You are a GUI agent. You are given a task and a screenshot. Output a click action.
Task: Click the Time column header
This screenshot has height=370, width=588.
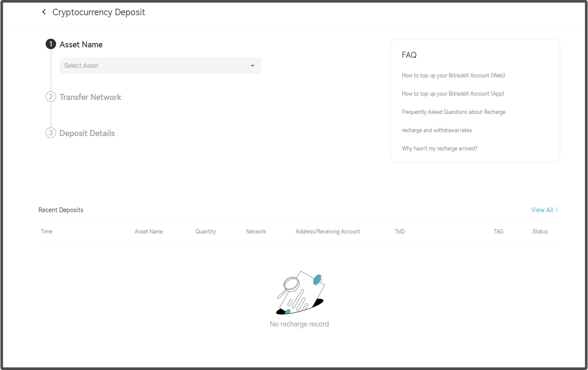[x=47, y=231]
